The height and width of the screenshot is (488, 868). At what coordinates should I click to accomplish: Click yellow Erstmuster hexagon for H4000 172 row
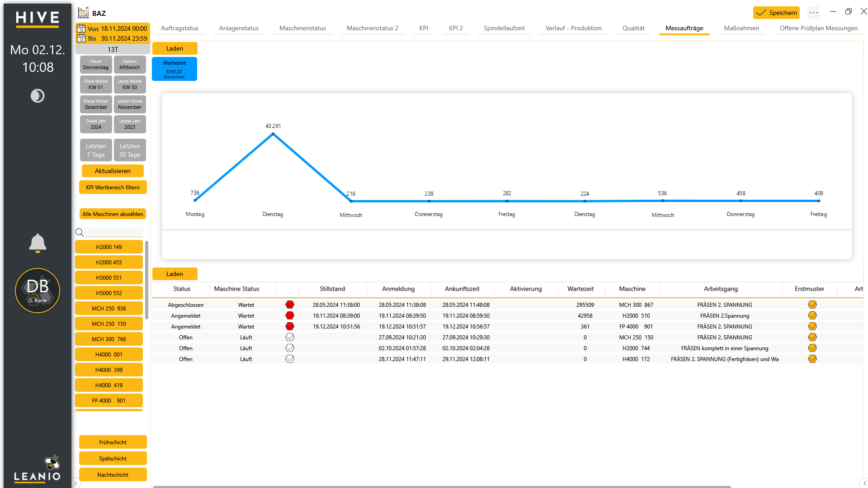coord(812,359)
